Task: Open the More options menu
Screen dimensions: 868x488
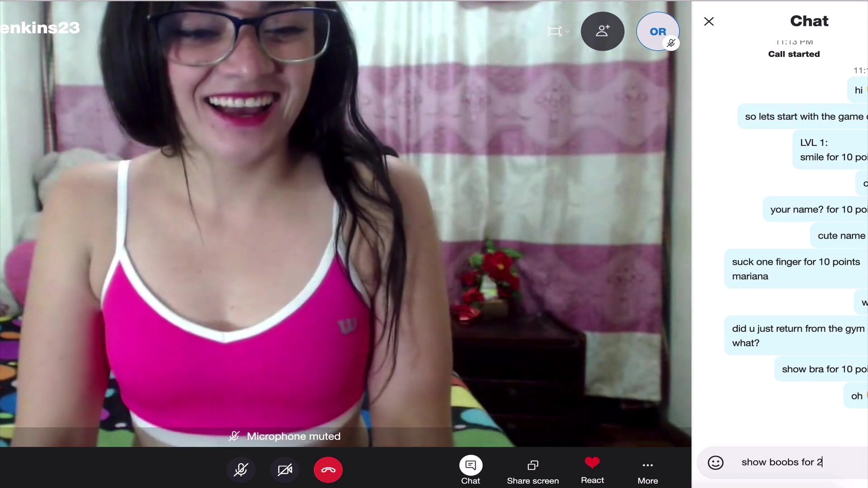Action: click(x=647, y=465)
